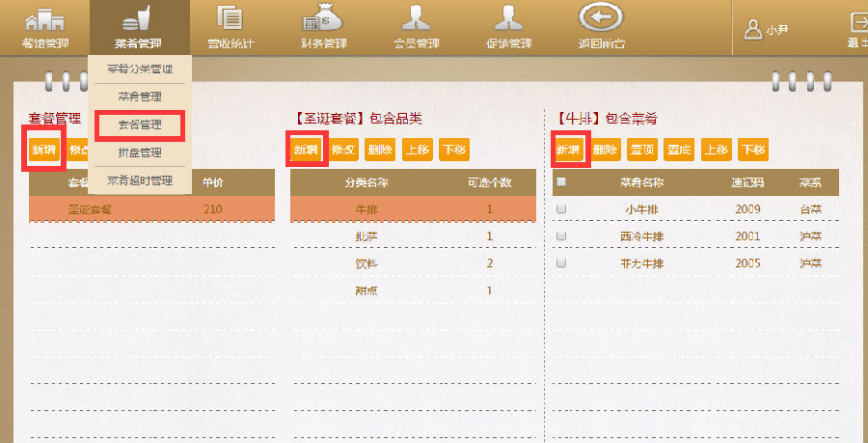Viewport: 868px width, 443px height.
Task: Check the 小牛排 dish checkbox
Action: (x=561, y=208)
